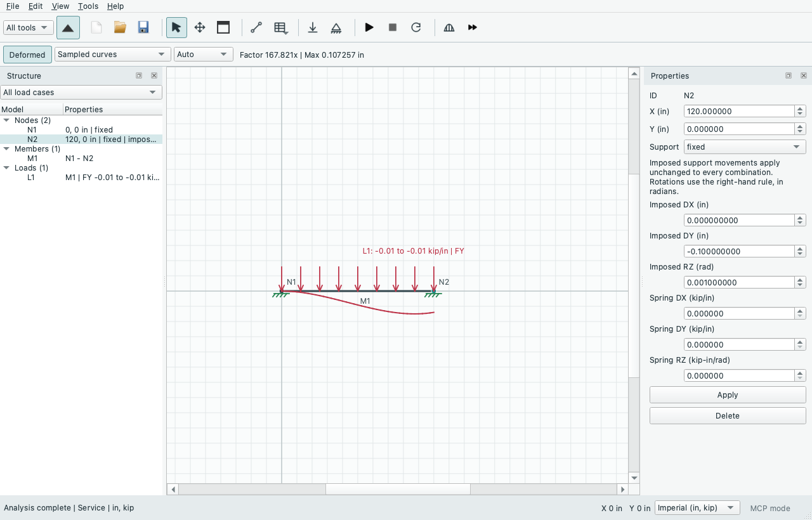Click the horizontal canvas scrollbar thumb
This screenshot has width=812, height=520.
click(x=398, y=490)
